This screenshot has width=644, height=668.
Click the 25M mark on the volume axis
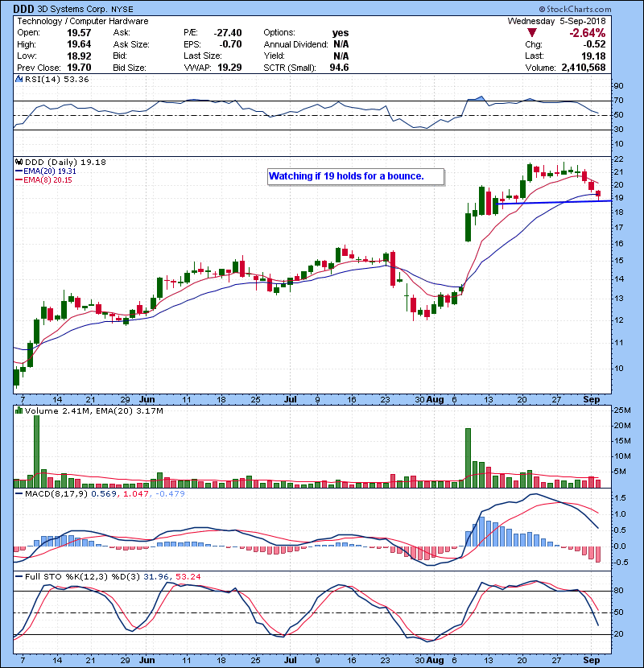point(621,410)
